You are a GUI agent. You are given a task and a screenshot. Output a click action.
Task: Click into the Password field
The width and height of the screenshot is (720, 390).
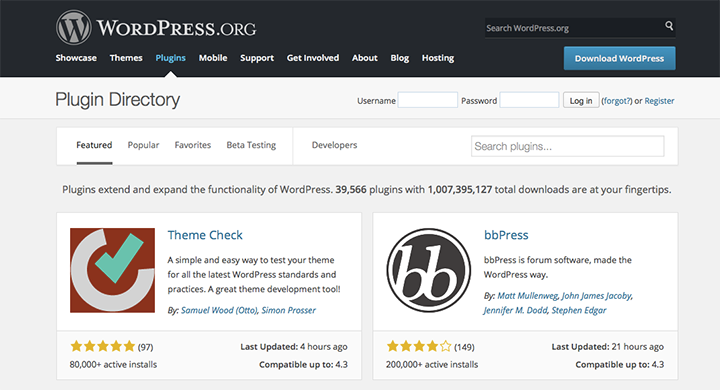tap(529, 100)
